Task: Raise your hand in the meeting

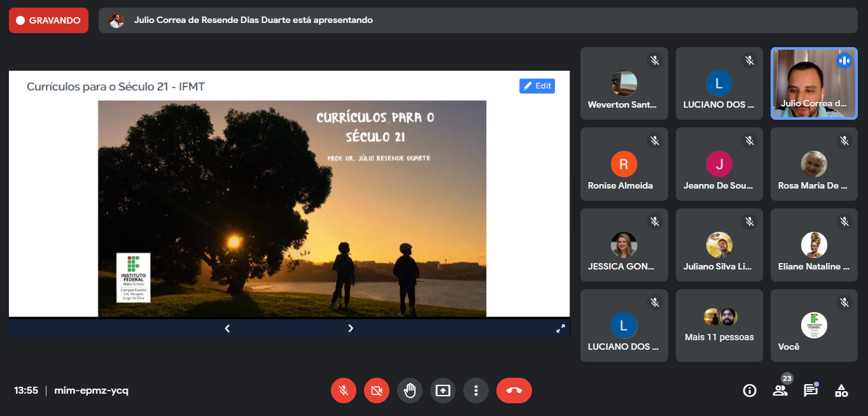Action: pos(410,391)
